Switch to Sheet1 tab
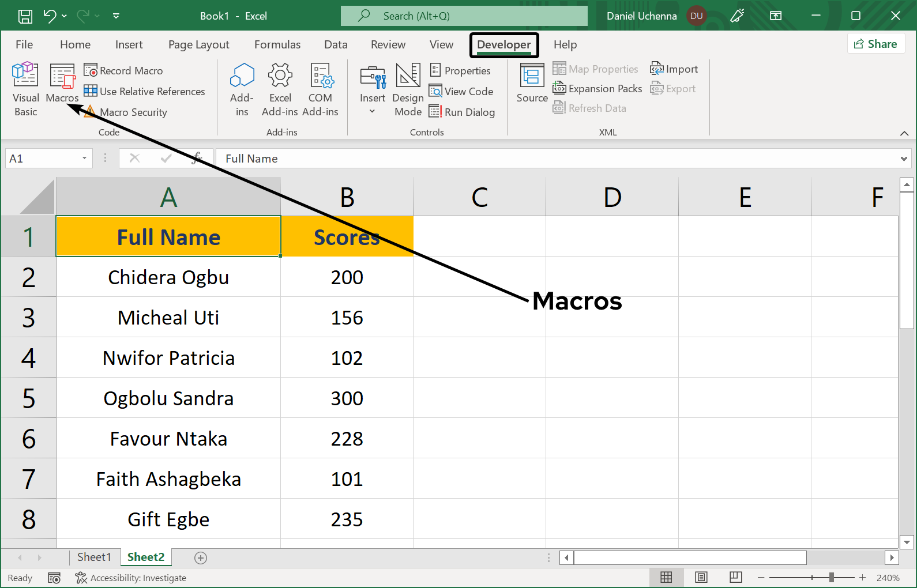Image resolution: width=917 pixels, height=588 pixels. (93, 557)
